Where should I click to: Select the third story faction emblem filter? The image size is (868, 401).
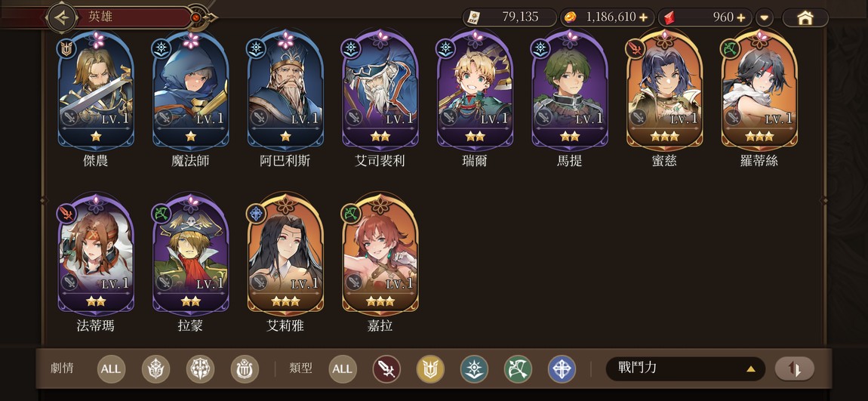click(245, 369)
